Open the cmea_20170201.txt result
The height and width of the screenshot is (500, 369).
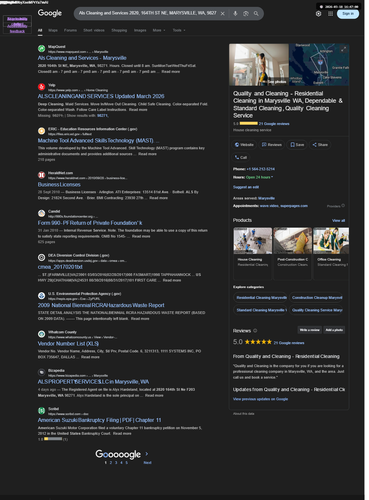coord(60,267)
